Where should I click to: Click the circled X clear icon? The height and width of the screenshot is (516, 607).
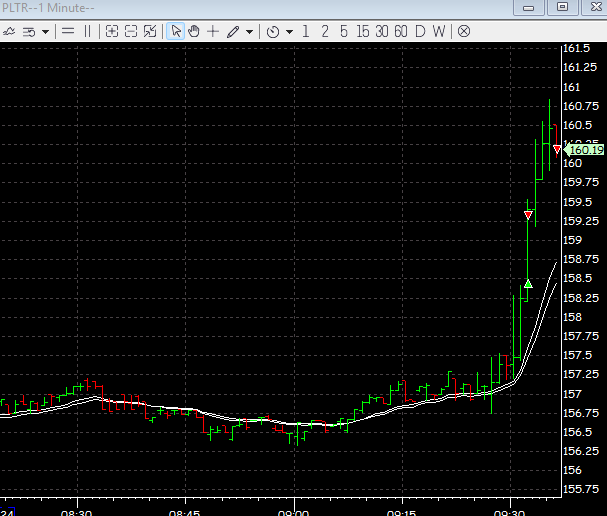pyautogui.click(x=464, y=31)
